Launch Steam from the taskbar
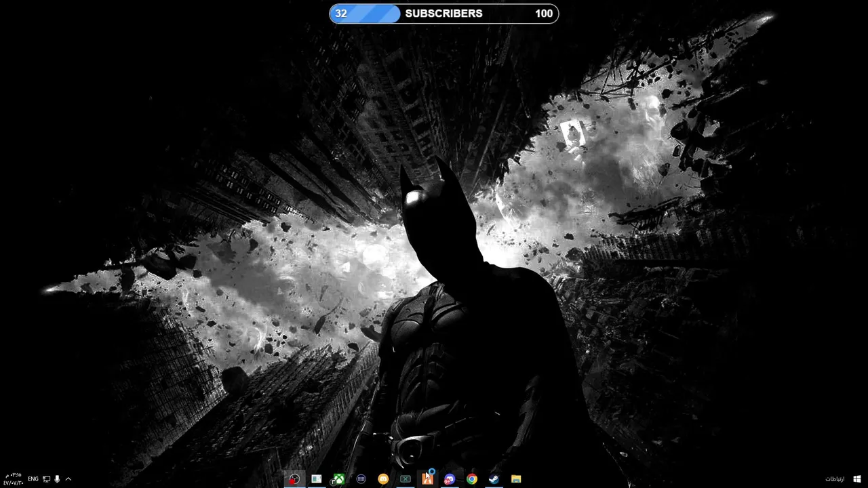This screenshot has height=488, width=868. click(494, 479)
